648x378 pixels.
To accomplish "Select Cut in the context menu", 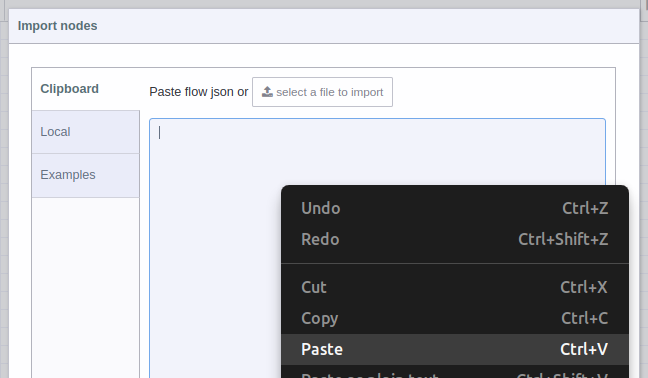I will click(455, 287).
